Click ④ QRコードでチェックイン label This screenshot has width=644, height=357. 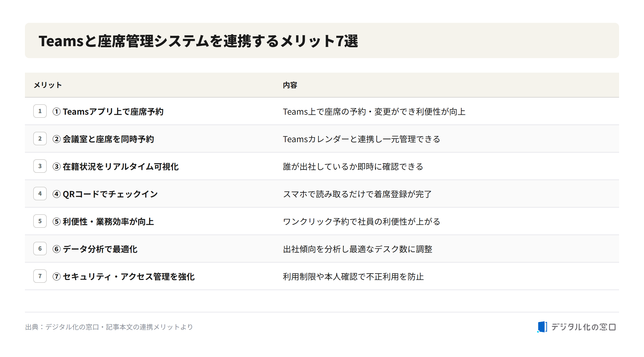pyautogui.click(x=105, y=194)
